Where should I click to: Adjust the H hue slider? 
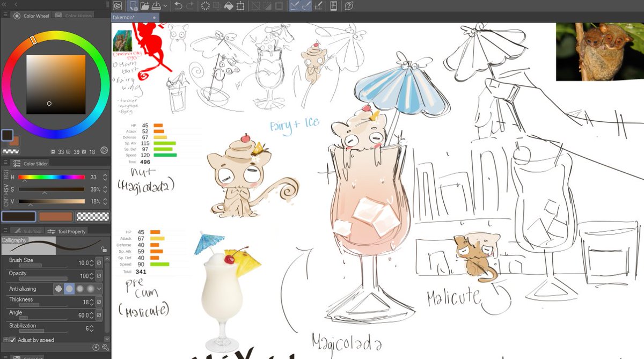pos(52,177)
